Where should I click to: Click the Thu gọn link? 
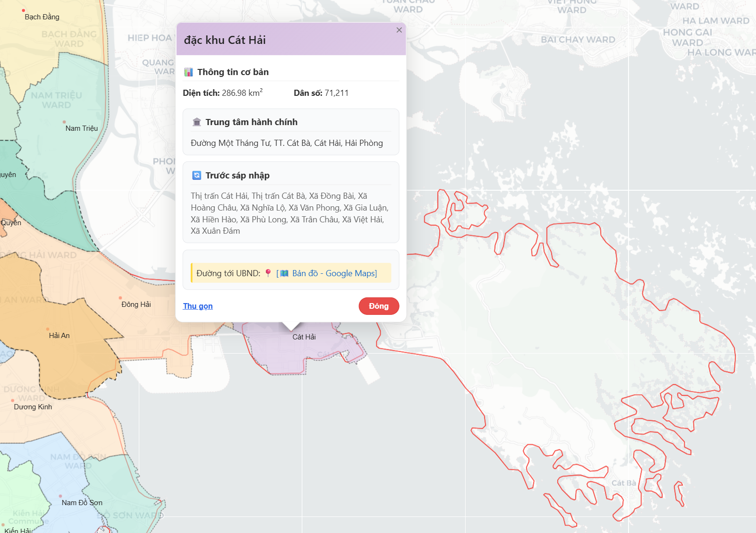(198, 306)
